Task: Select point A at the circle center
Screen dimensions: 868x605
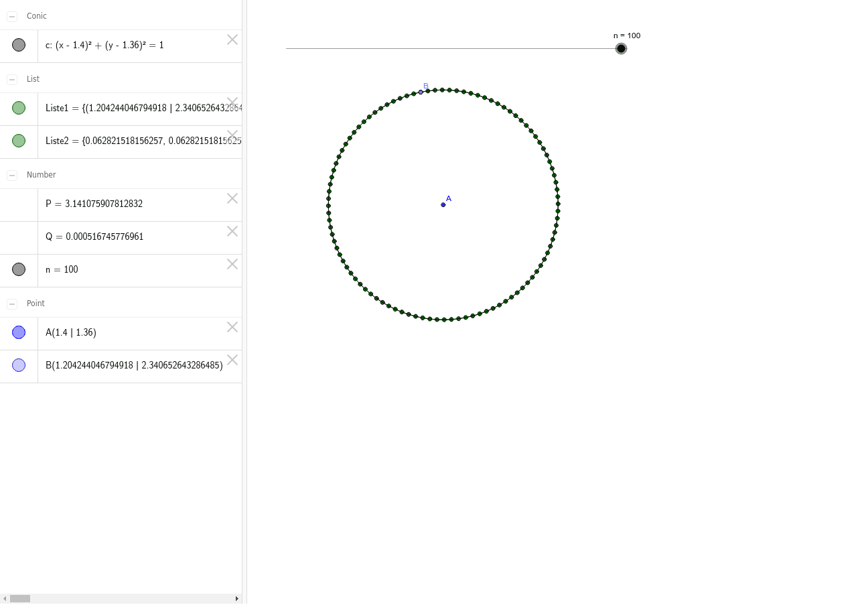Action: click(443, 204)
